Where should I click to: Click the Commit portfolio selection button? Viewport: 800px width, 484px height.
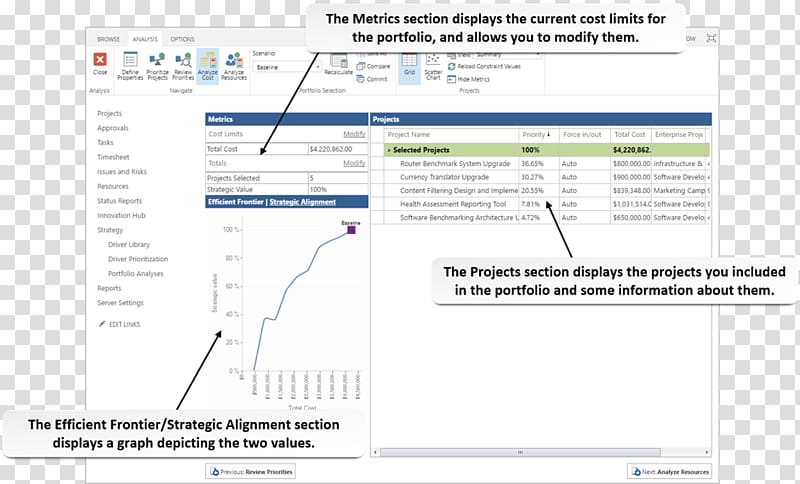click(x=372, y=79)
